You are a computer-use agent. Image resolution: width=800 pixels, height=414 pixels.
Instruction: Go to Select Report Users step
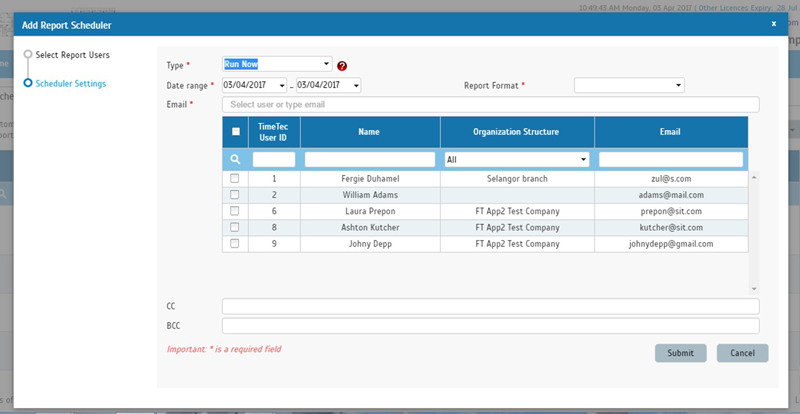click(72, 55)
